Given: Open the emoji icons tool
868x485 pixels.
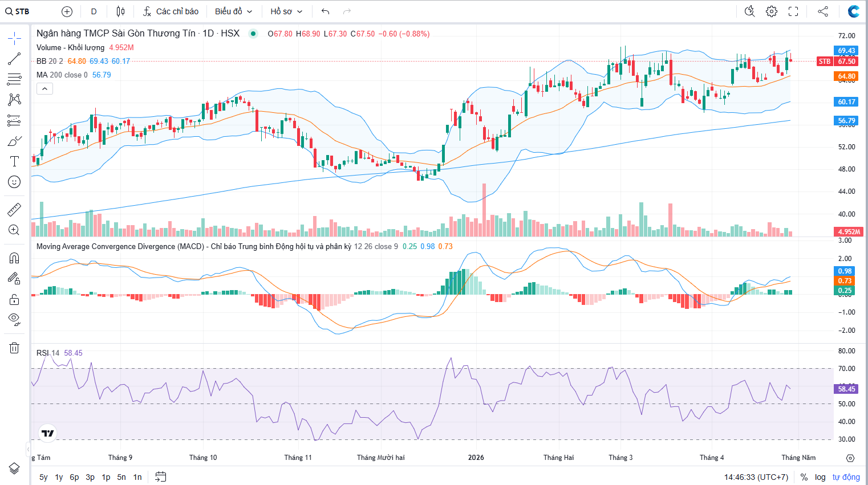Looking at the screenshot, I should 14,182.
